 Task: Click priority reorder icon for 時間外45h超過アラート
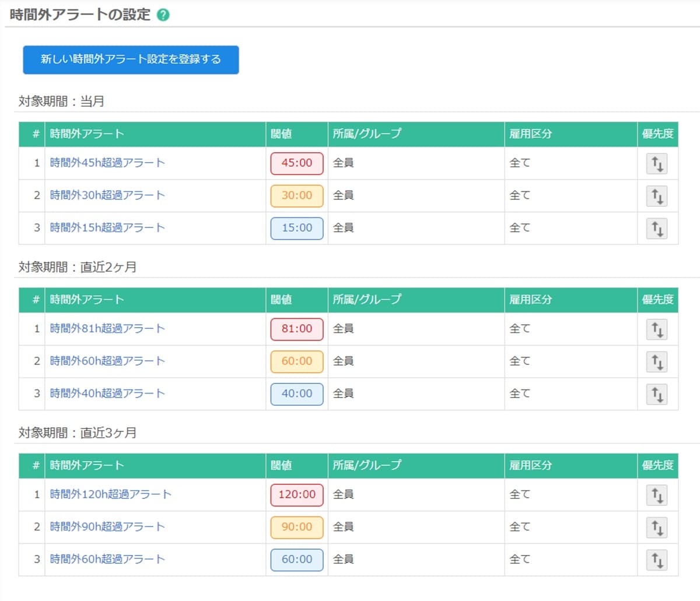657,163
